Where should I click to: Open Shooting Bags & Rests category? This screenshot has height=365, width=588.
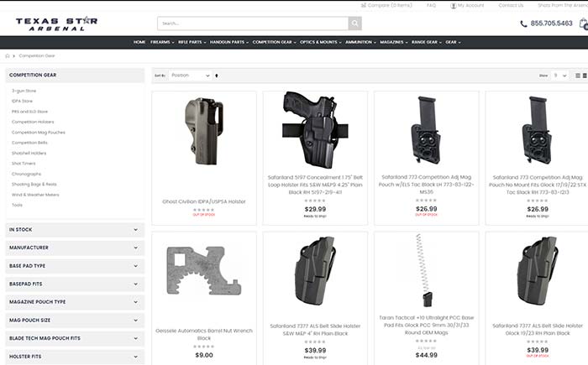(34, 185)
